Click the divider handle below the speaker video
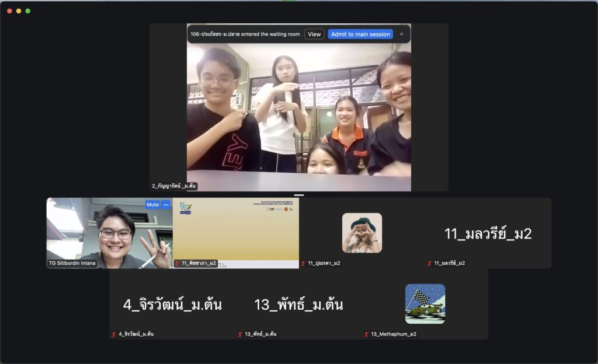 point(299,195)
